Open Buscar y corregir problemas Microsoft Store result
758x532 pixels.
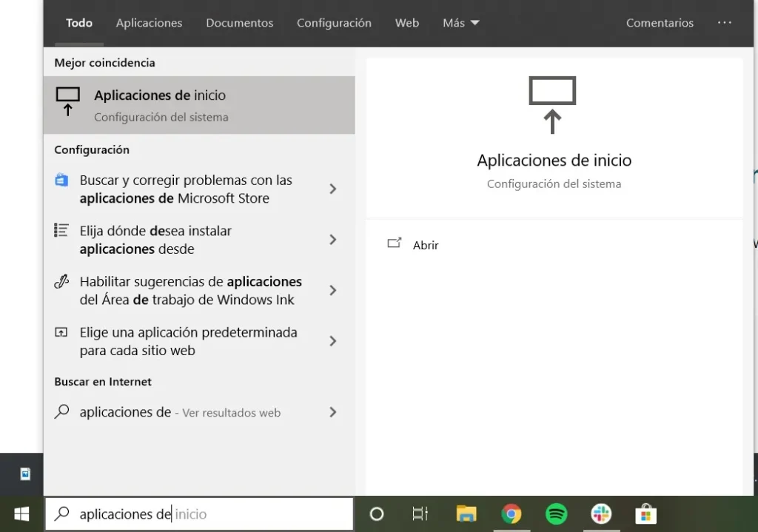click(x=199, y=189)
